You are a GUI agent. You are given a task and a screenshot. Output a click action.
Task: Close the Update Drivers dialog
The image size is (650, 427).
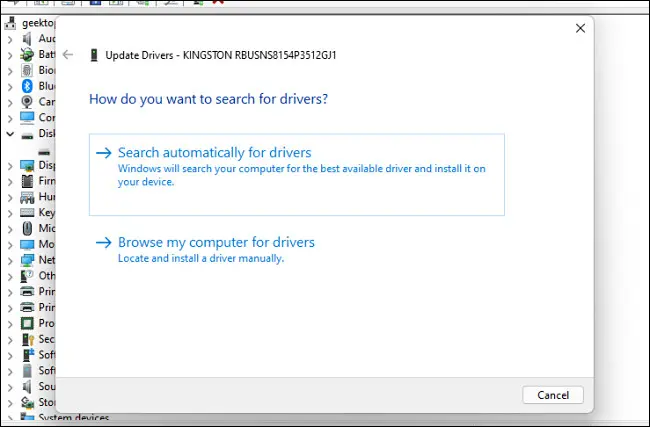tap(580, 28)
